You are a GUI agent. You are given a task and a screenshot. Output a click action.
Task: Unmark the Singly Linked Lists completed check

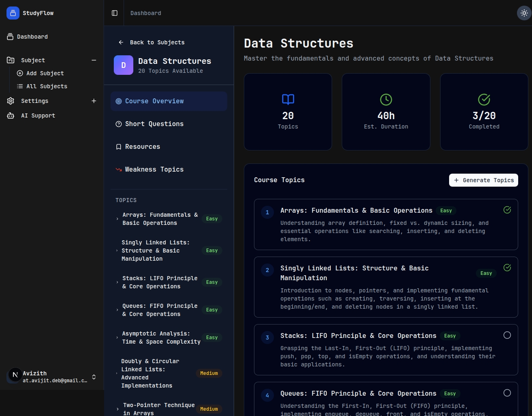(507, 268)
